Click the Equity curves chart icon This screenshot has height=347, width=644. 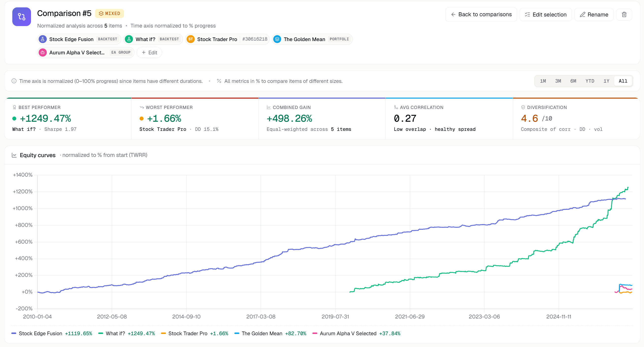(x=14, y=155)
